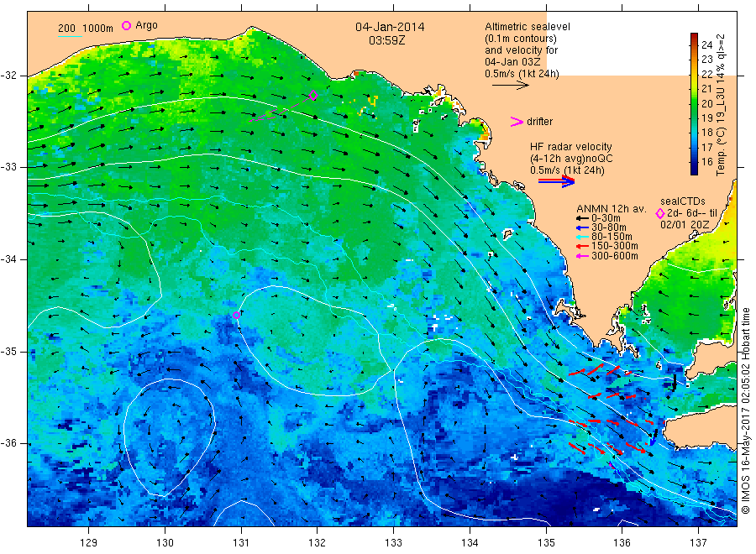
Task: Click the magenta 300-600m arrow legend icon
Action: pos(582,256)
